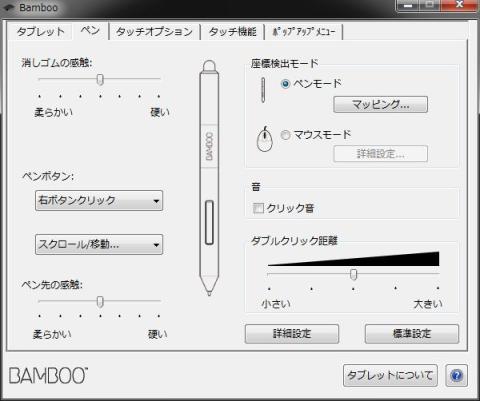Click the small pen icon beside ペンモード
Image resolution: width=480 pixels, height=401 pixels.
(x=263, y=90)
